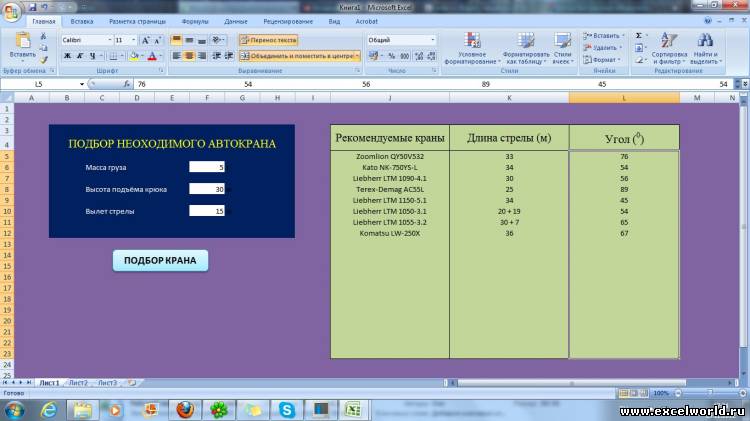Open Стили ячеек gallery

(562, 48)
